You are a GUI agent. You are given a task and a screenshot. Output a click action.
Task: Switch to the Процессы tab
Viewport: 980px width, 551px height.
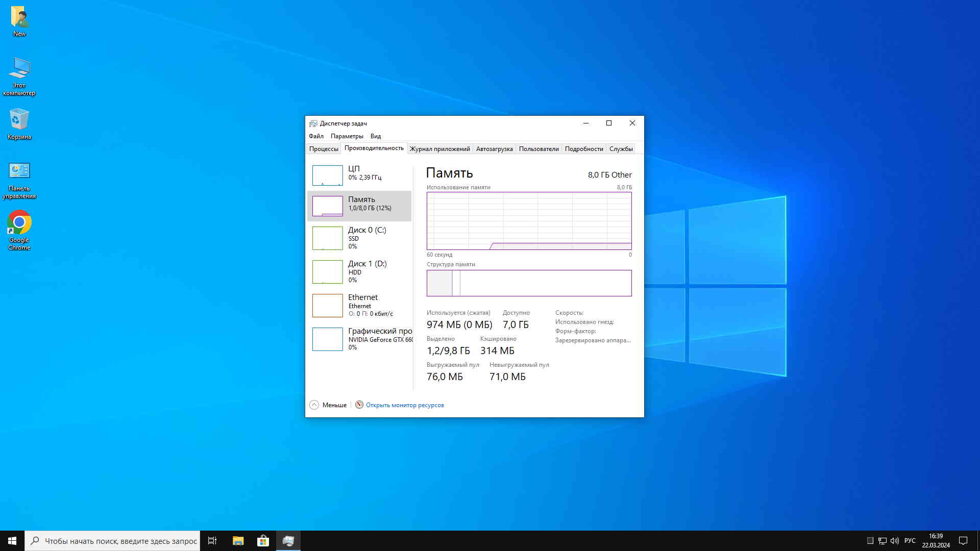pos(324,149)
